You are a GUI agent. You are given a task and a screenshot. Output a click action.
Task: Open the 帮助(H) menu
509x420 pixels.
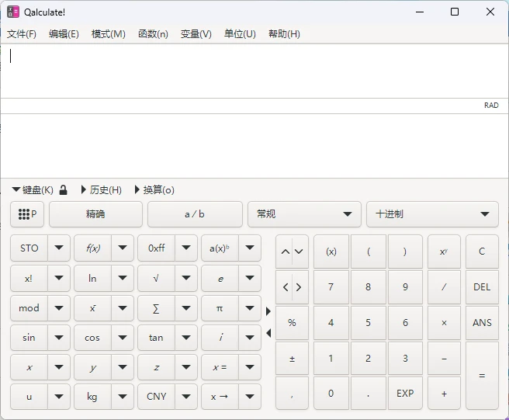(x=284, y=34)
